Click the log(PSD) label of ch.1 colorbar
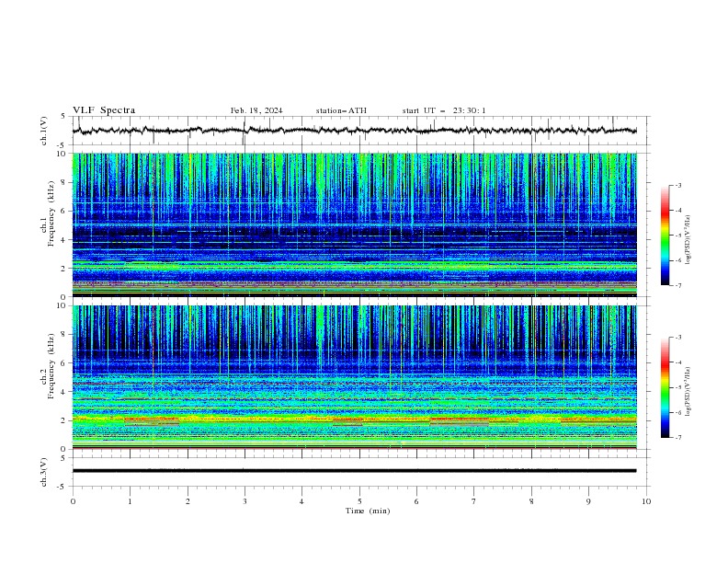 [x=688, y=240]
